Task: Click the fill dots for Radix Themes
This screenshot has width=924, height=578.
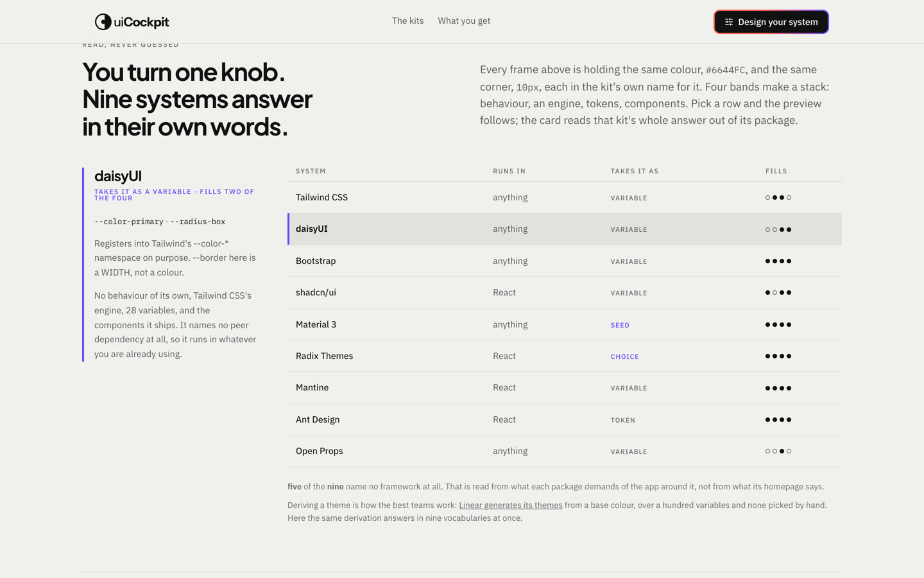Action: pos(778,356)
